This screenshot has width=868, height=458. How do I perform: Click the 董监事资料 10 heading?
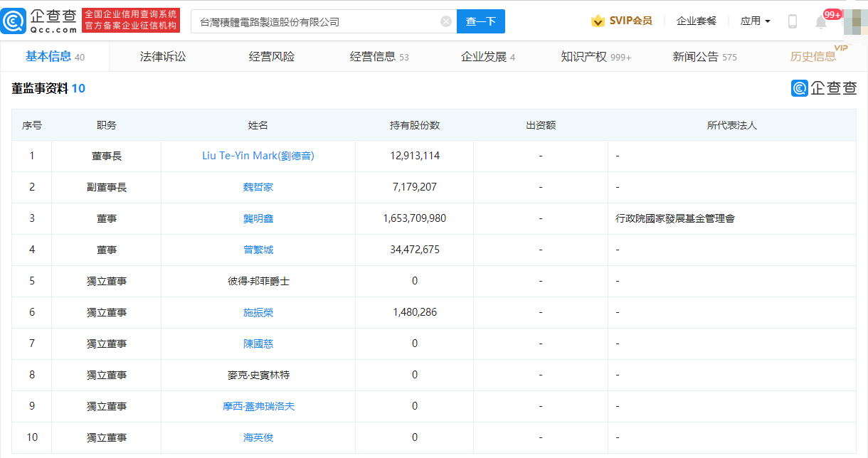(48, 88)
